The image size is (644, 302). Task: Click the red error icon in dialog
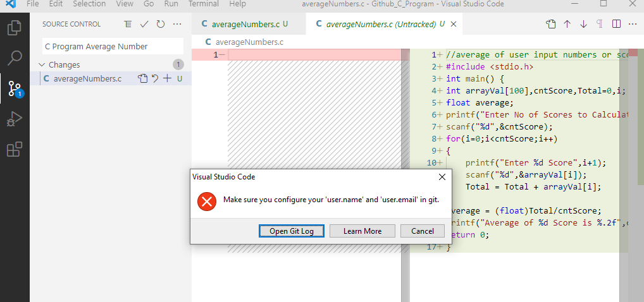[x=207, y=201]
